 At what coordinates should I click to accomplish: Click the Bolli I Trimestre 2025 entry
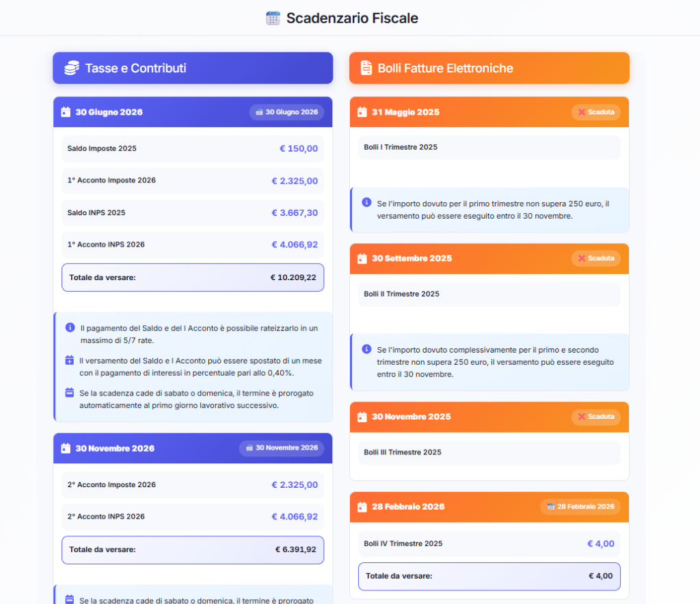(x=488, y=147)
